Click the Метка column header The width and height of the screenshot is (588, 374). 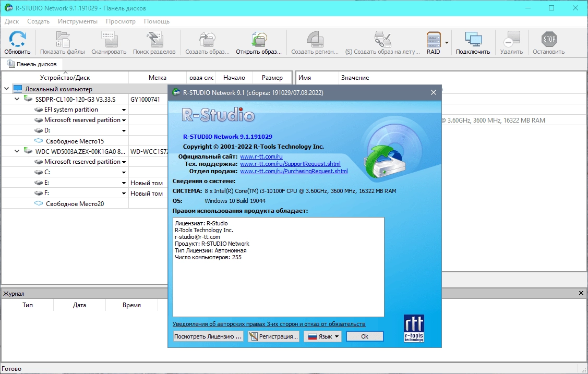pyautogui.click(x=158, y=78)
